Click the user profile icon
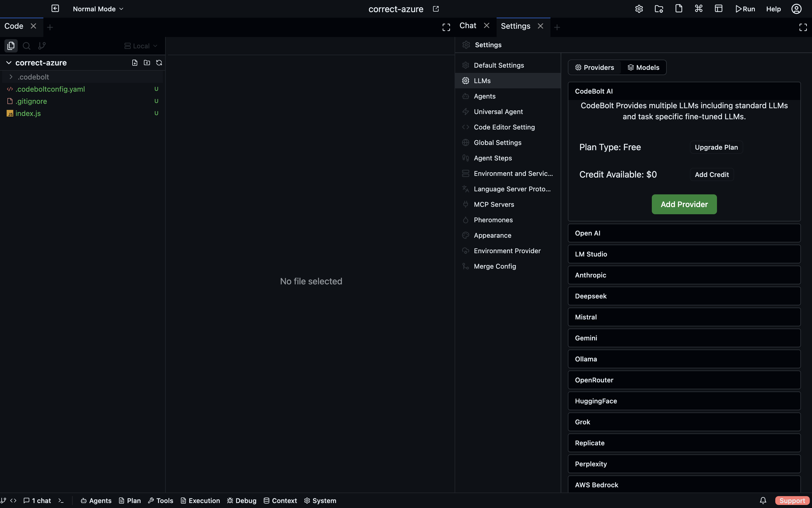 click(796, 9)
